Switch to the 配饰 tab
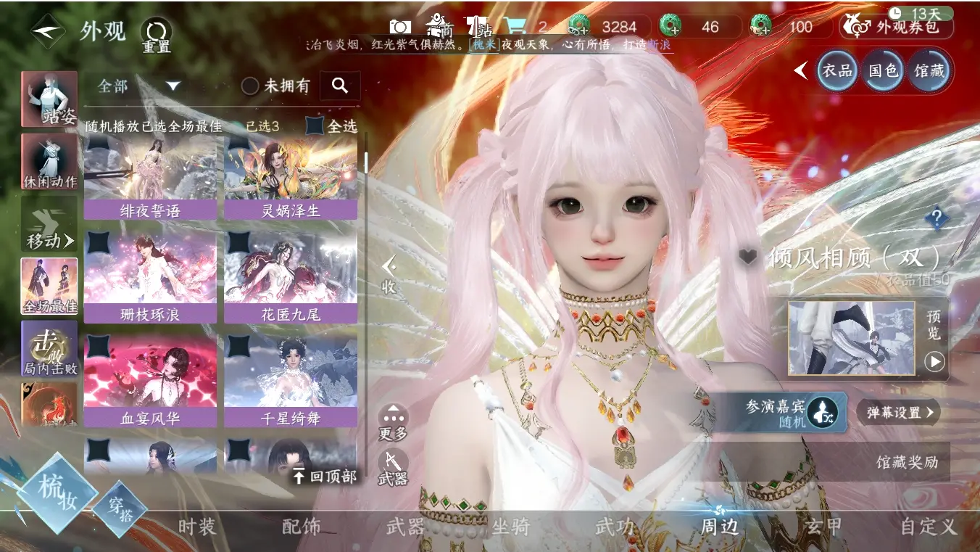This screenshot has width=980, height=552. pyautogui.click(x=301, y=527)
